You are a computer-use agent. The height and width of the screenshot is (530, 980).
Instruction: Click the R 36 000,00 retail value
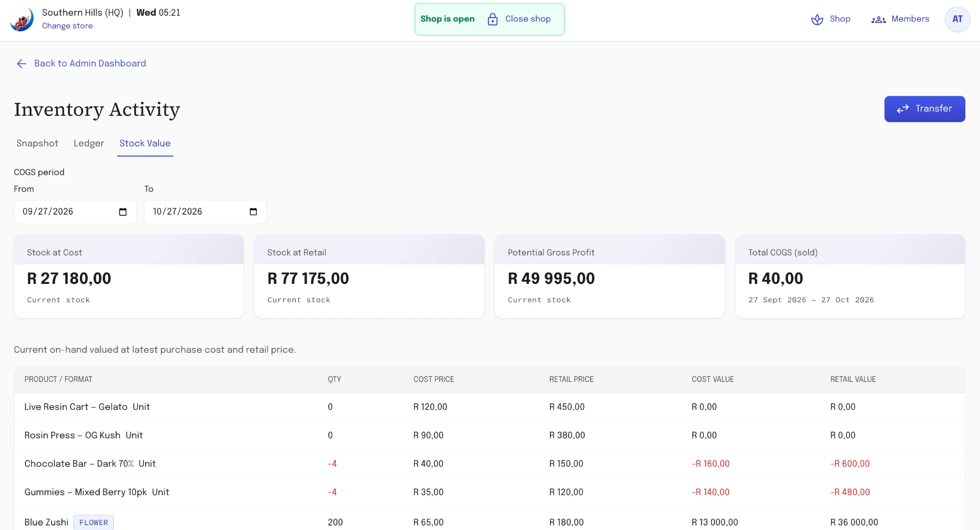(x=854, y=523)
